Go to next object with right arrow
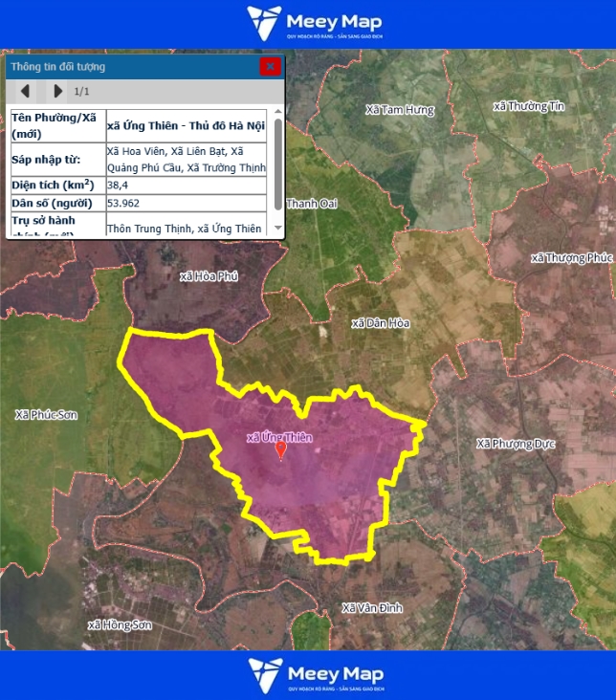Image resolution: width=616 pixels, height=700 pixels. 57,91
